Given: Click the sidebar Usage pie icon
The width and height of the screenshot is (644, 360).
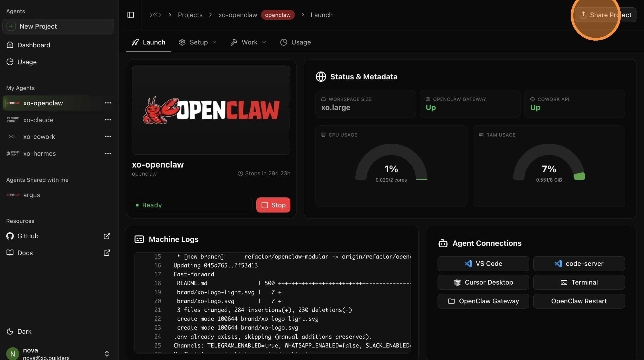Looking at the screenshot, I should pyautogui.click(x=10, y=62).
